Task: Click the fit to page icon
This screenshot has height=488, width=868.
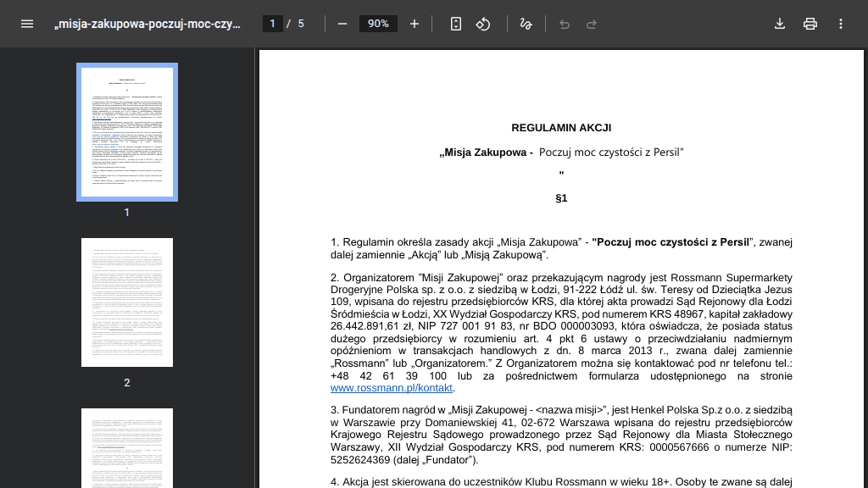Action: [455, 24]
